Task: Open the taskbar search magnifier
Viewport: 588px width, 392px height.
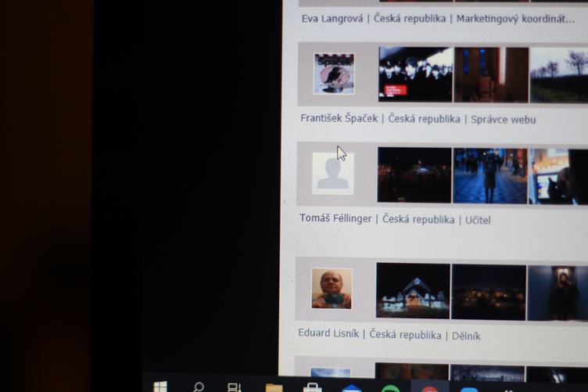Action: (198, 387)
